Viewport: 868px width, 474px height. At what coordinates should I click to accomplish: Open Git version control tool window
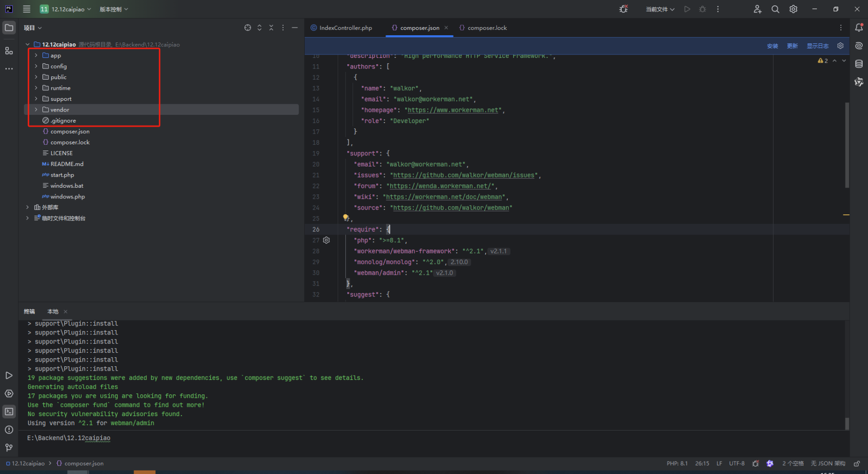9,448
